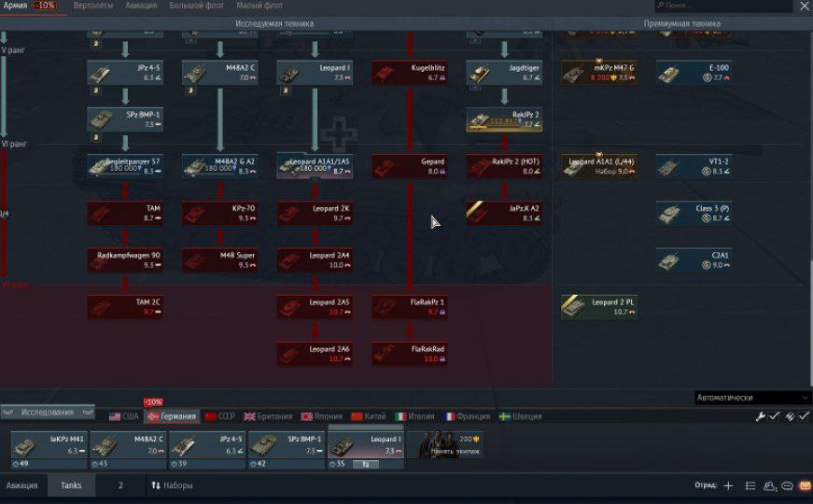Choose the Франция nation
This screenshot has height=504, width=813.
(x=467, y=416)
